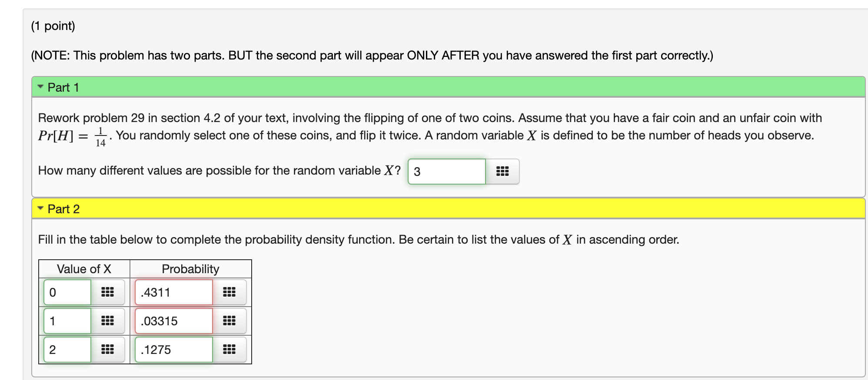Select the Value of X field containing 2

[67, 349]
